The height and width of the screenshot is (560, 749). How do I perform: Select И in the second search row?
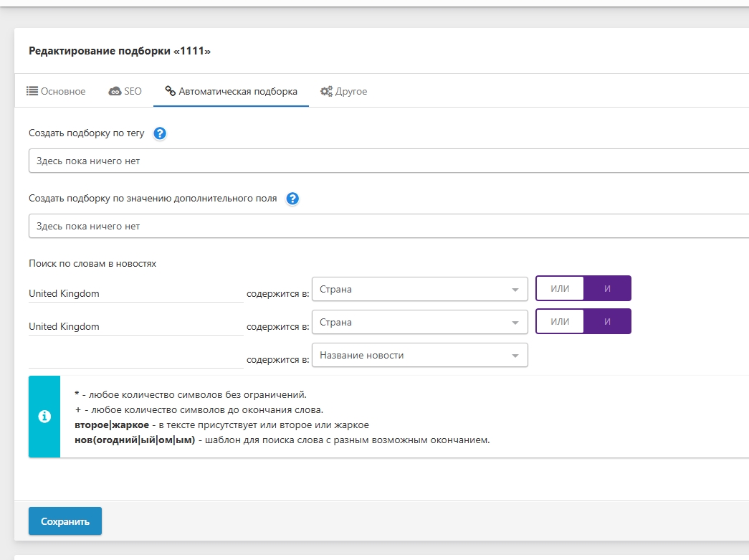coord(607,322)
